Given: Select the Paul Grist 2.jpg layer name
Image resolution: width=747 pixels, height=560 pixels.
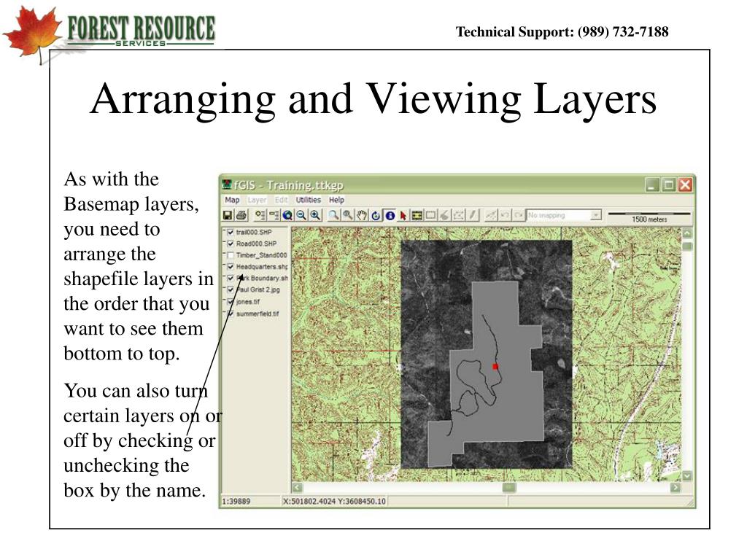Looking at the screenshot, I should point(258,289).
